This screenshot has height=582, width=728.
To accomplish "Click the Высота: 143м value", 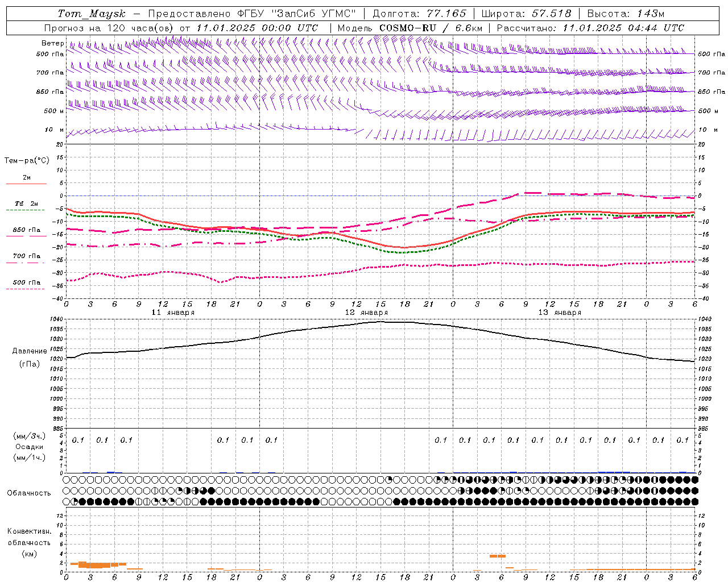I will pyautogui.click(x=626, y=14).
